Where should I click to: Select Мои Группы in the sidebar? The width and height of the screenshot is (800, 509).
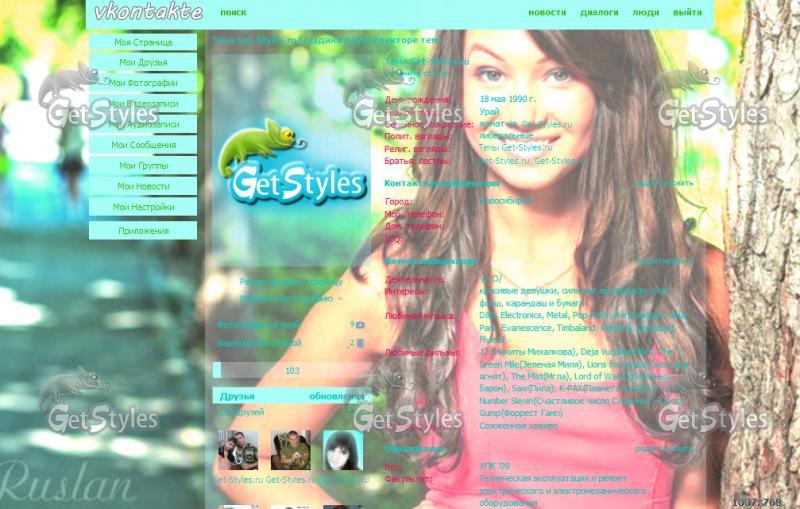[x=143, y=166]
